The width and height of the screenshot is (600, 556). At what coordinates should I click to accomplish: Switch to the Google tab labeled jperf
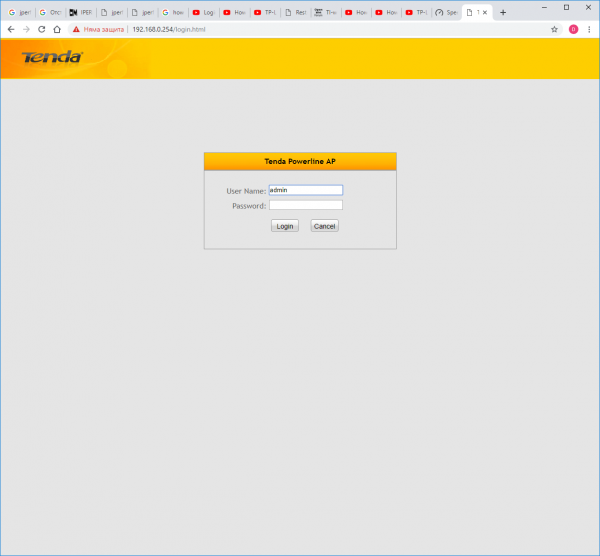(x=20, y=13)
